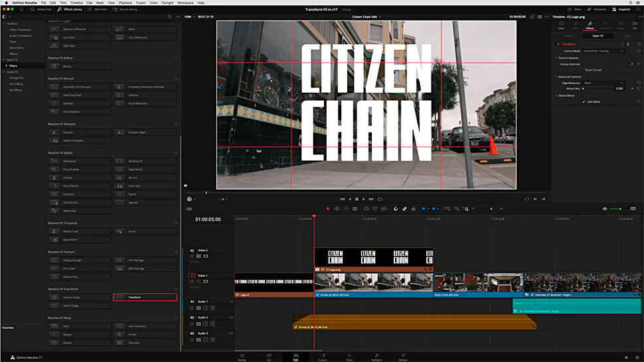Open the Edit page at bottom
Image resolution: width=644 pixels, height=362 pixels.
tap(295, 357)
